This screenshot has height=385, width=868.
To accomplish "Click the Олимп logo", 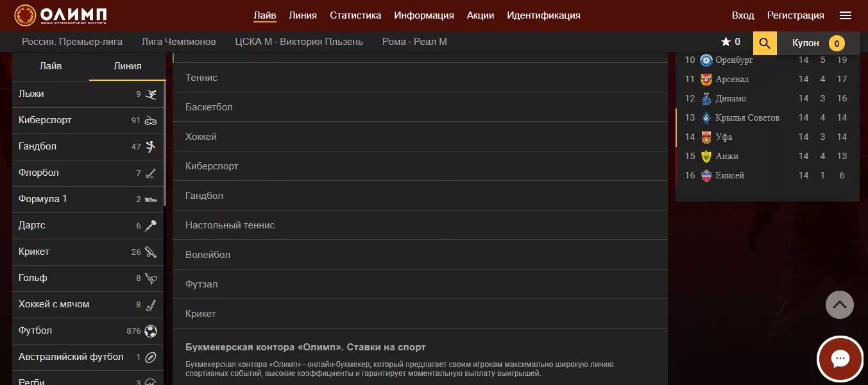I will (x=61, y=15).
